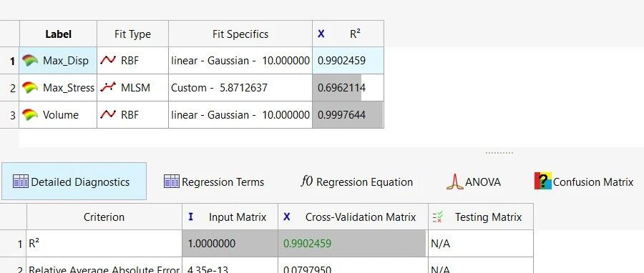Click the Cross-Validation Matrix X icon

pyautogui.click(x=287, y=217)
